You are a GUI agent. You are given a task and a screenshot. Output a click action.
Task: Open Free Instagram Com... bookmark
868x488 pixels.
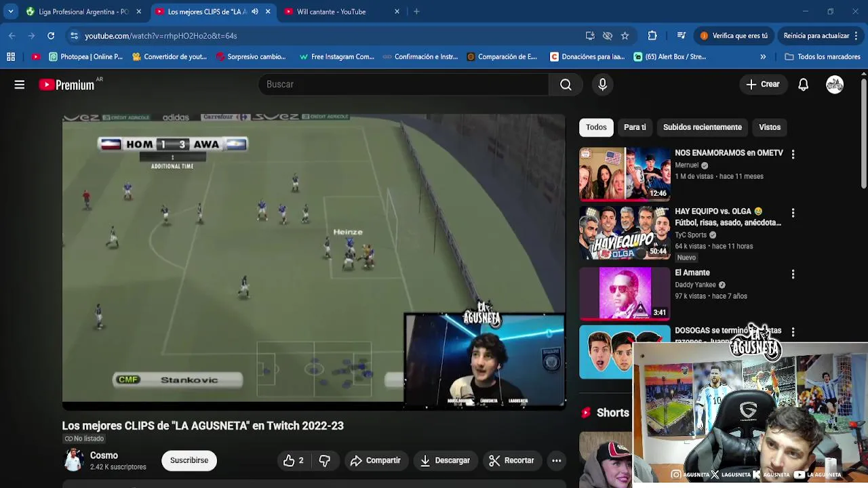tap(336, 57)
